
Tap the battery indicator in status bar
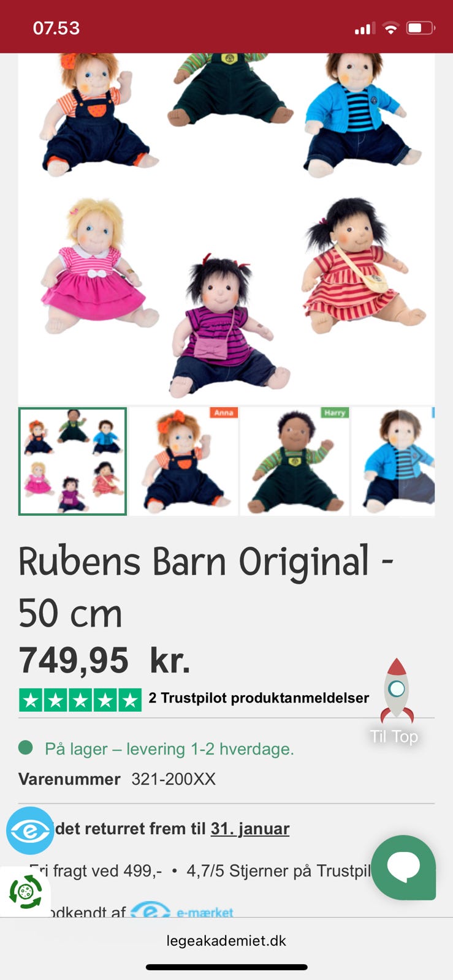(x=421, y=28)
